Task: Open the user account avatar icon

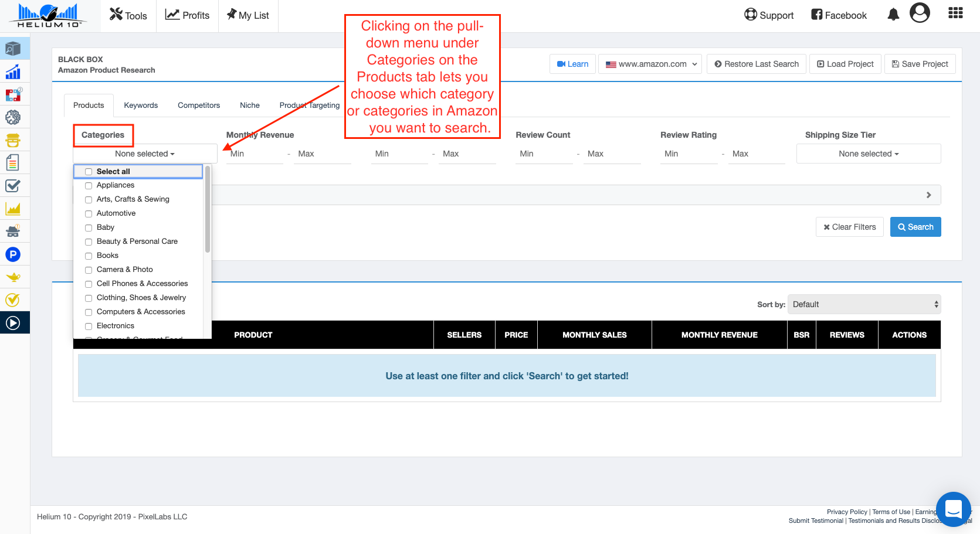Action: pos(919,13)
